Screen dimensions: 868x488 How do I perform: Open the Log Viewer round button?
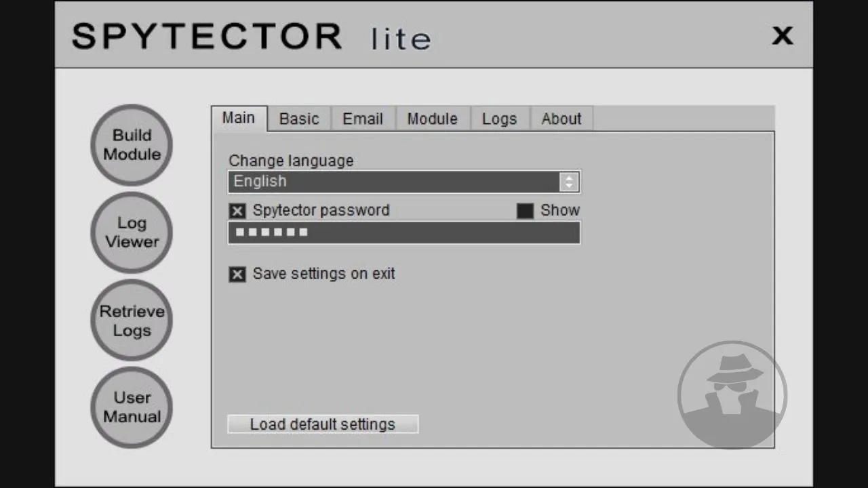tap(132, 232)
